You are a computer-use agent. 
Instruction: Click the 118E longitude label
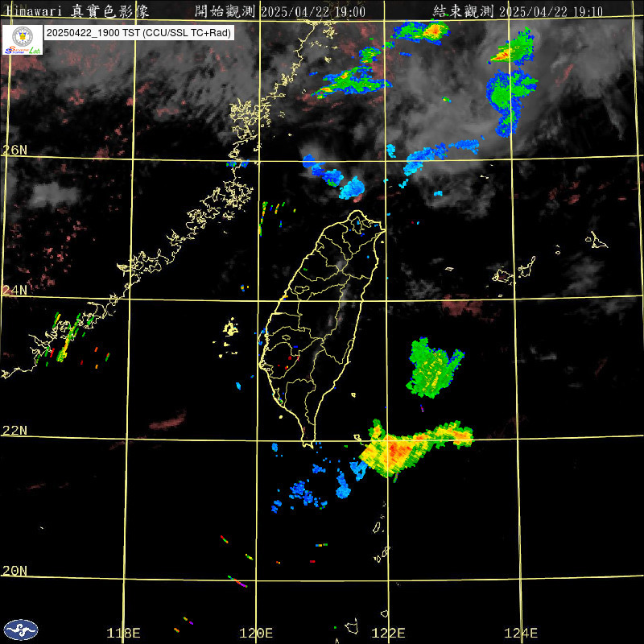coord(123,633)
